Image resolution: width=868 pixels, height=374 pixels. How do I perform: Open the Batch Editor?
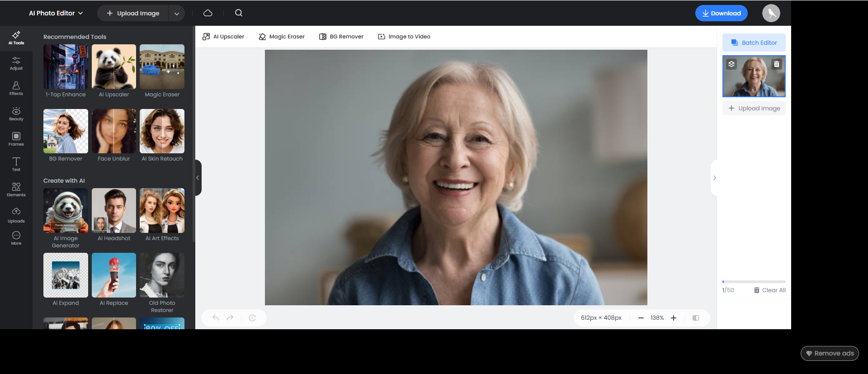click(x=754, y=43)
